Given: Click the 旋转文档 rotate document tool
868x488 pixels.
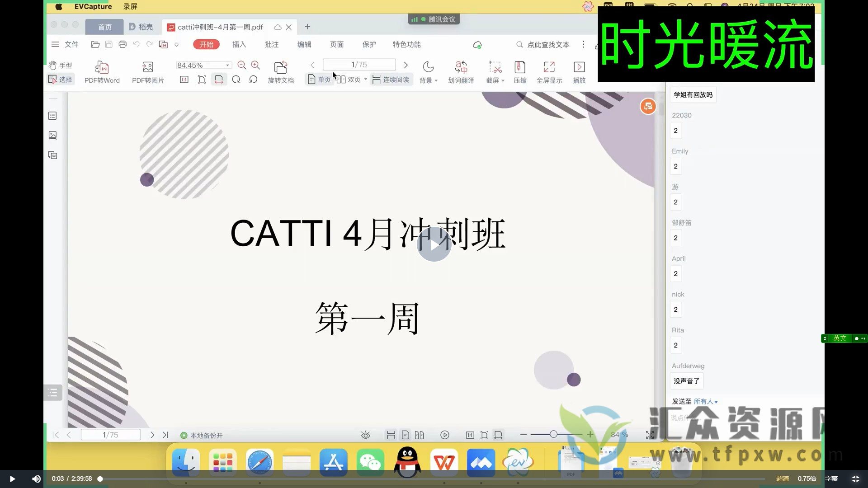Looking at the screenshot, I should pyautogui.click(x=280, y=71).
